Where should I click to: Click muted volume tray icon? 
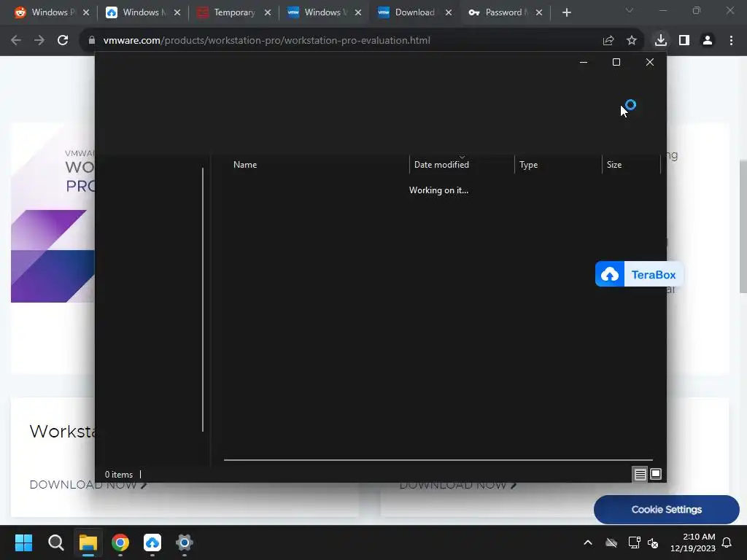(653, 542)
